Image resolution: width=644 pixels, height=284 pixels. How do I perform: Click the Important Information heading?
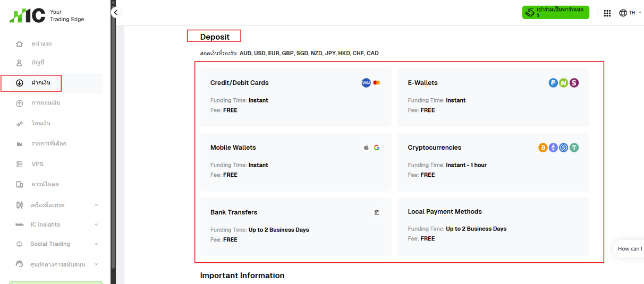click(x=242, y=276)
